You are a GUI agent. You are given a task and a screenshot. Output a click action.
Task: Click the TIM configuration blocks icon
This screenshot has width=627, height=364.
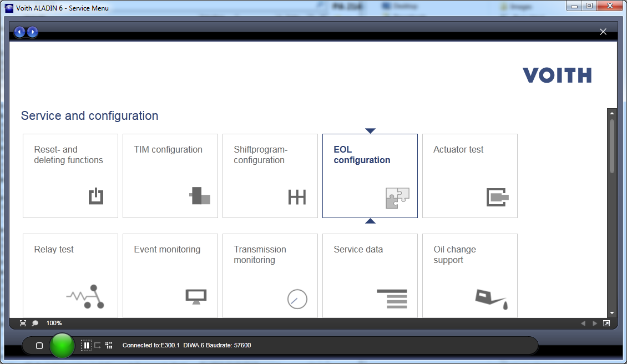click(x=200, y=196)
